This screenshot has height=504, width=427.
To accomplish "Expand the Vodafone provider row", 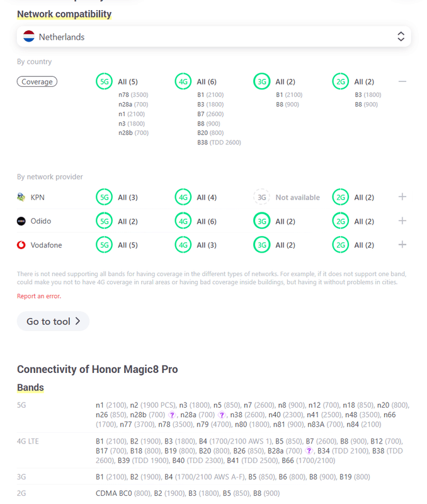I will click(402, 245).
